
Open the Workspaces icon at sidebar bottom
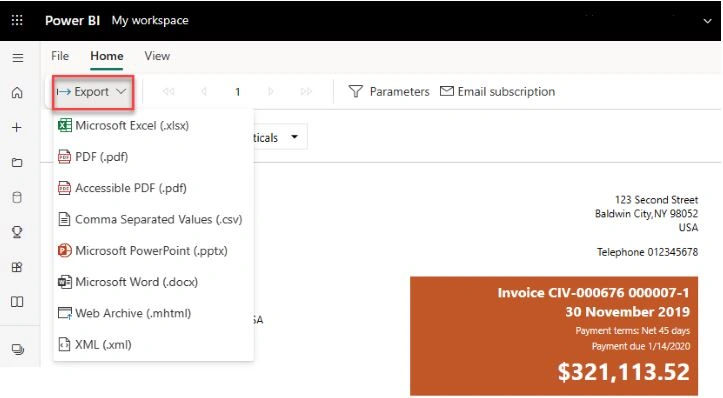click(x=18, y=349)
